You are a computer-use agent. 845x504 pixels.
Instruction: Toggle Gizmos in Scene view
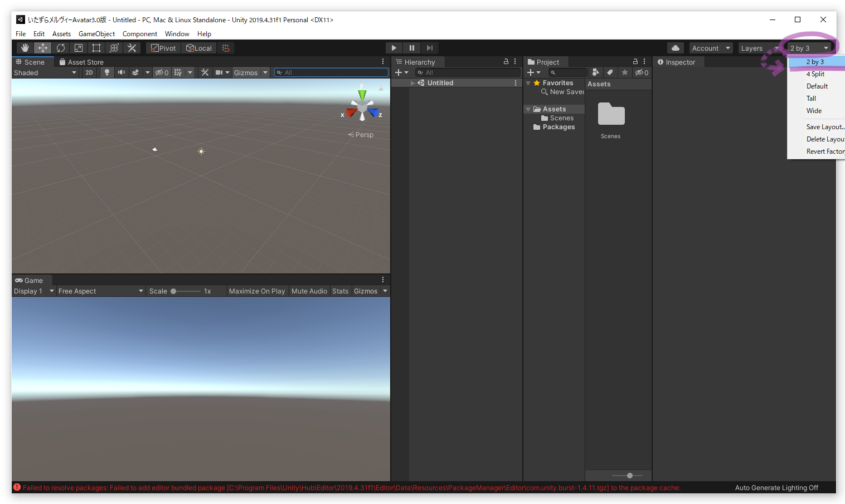[x=246, y=72]
